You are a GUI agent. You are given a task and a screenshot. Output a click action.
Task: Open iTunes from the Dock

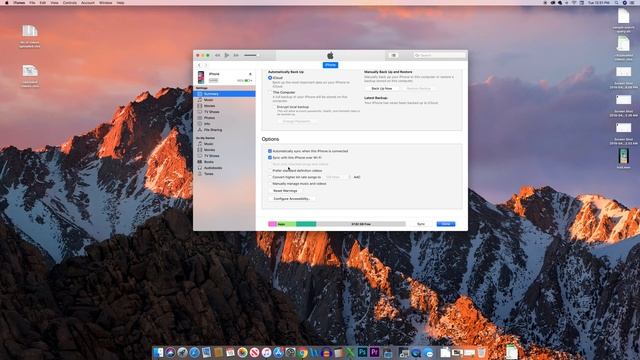(266, 352)
